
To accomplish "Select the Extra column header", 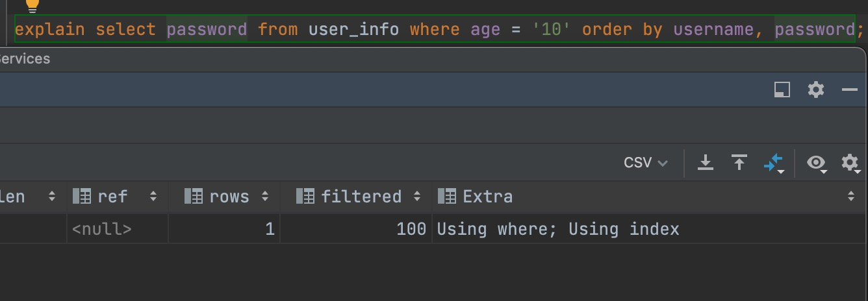I will [x=487, y=196].
